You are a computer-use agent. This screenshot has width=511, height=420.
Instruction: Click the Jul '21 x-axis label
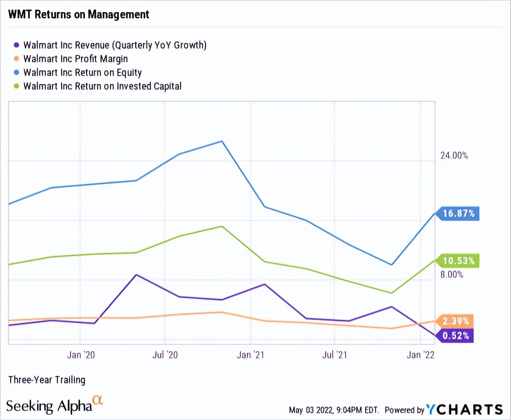tap(335, 355)
